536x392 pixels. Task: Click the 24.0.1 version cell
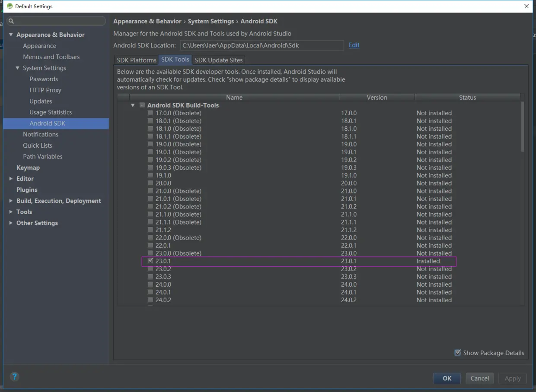click(349, 292)
